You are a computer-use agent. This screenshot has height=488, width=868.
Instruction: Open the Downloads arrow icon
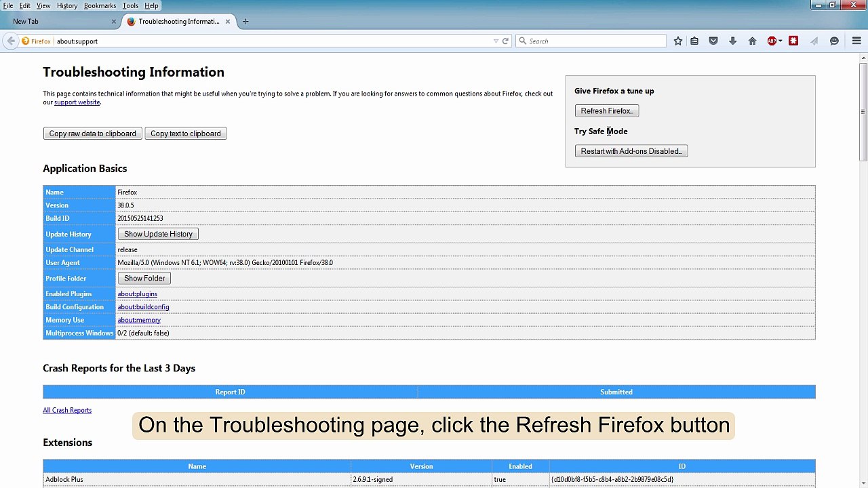pyautogui.click(x=732, y=41)
